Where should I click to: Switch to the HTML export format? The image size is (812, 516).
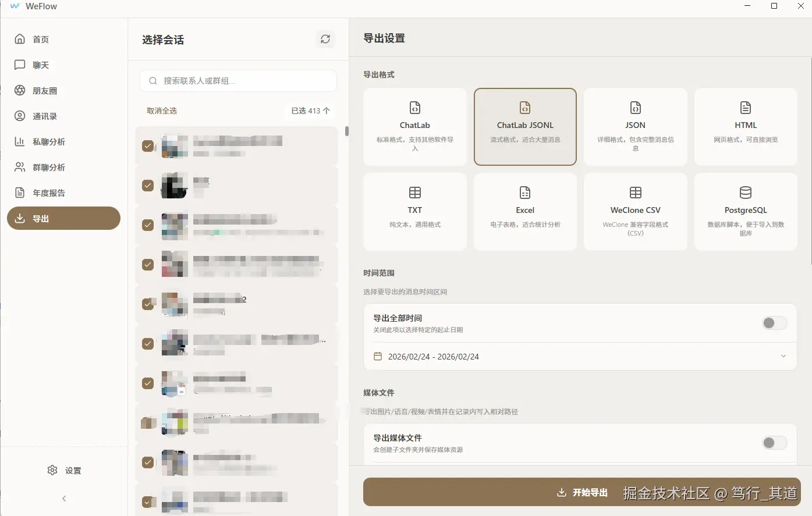746,126
